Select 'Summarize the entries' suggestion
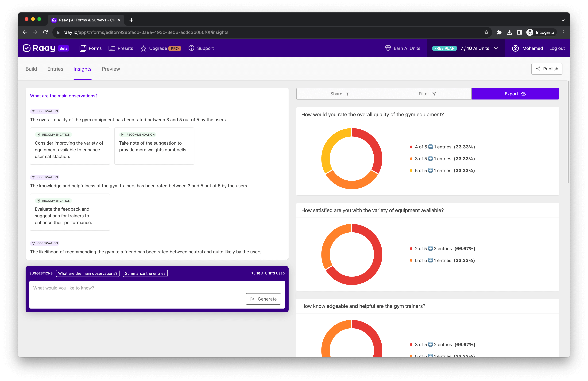Image resolution: width=588 pixels, height=381 pixels. tap(145, 273)
